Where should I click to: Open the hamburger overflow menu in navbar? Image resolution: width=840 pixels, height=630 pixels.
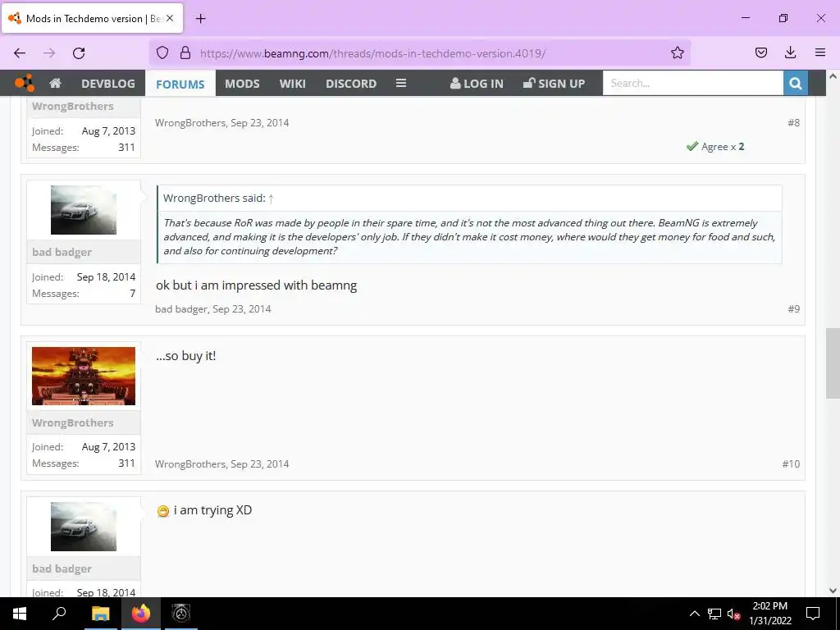pyautogui.click(x=400, y=83)
